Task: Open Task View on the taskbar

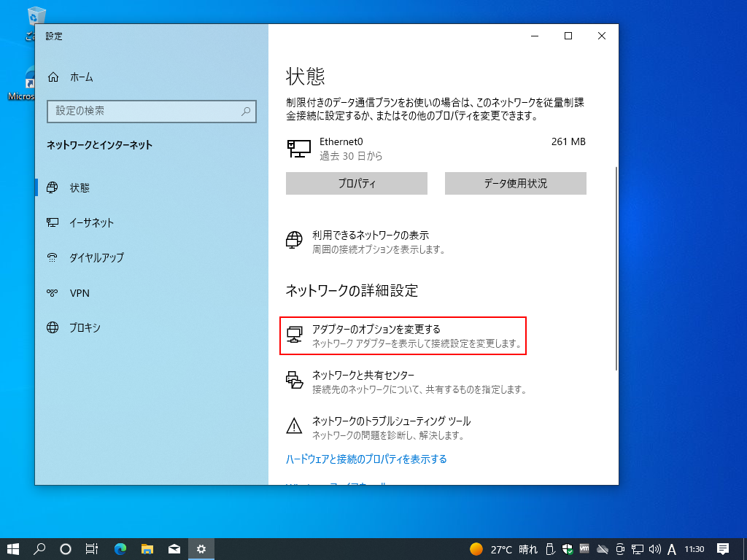Action: [92, 549]
